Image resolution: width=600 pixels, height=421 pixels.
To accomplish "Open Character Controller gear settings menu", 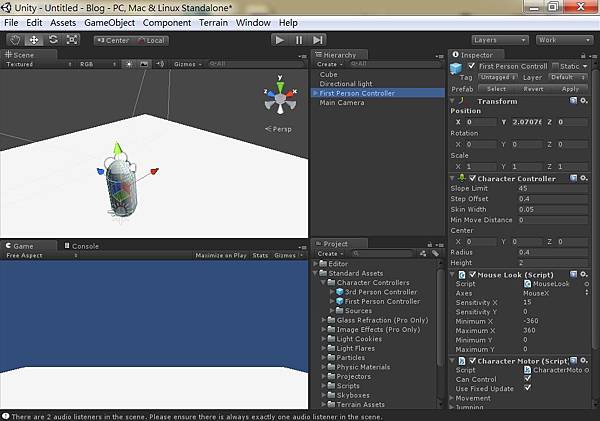I will [584, 178].
